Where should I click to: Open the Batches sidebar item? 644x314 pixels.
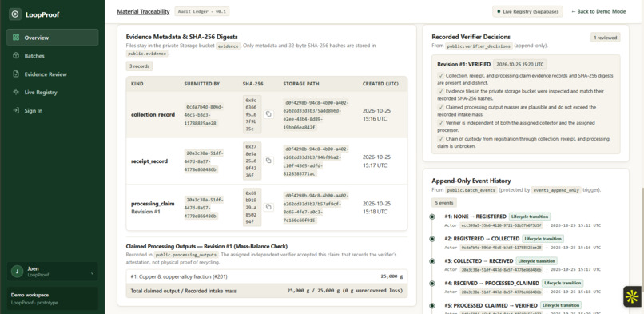click(x=53, y=56)
